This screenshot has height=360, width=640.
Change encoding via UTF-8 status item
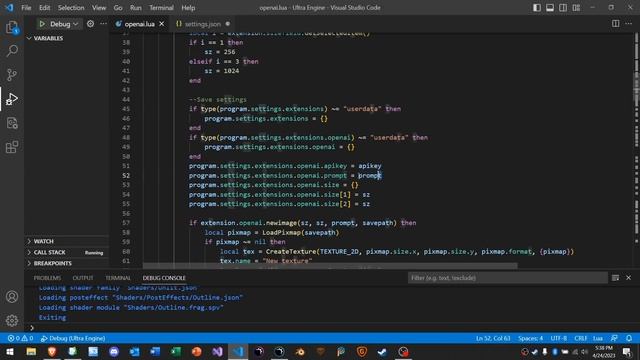559,338
